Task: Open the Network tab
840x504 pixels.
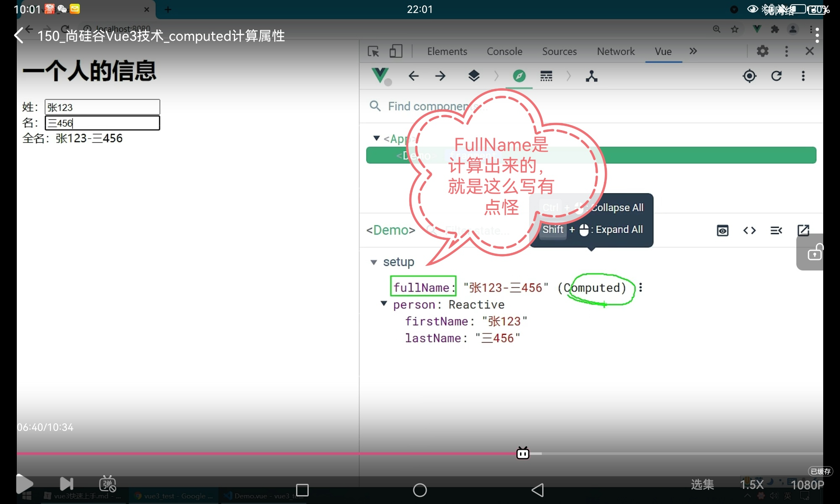Action: click(615, 51)
